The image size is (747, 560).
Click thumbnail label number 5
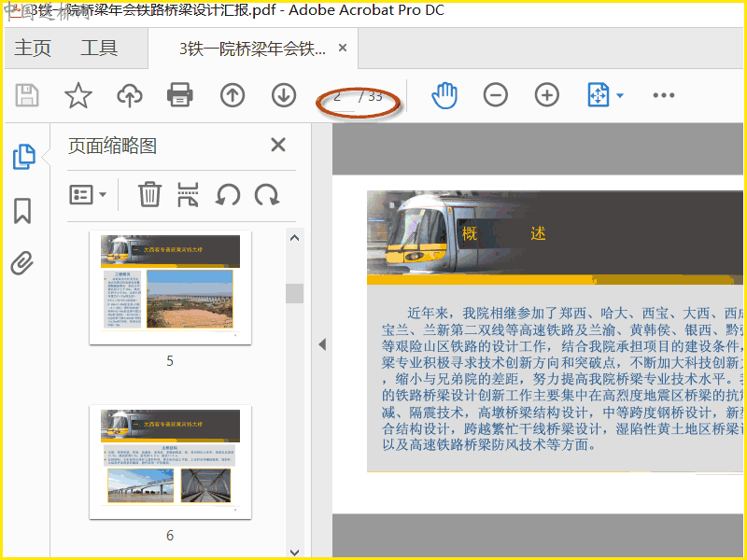pyautogui.click(x=170, y=361)
